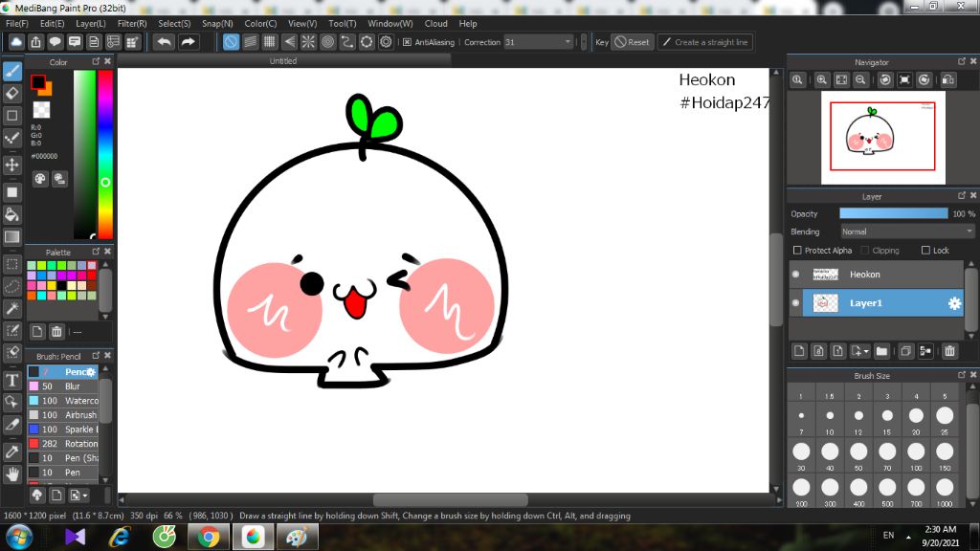980x551 pixels.
Task: Expand the add-layer dropdown arrow in Layer panel
Action: [x=866, y=352]
